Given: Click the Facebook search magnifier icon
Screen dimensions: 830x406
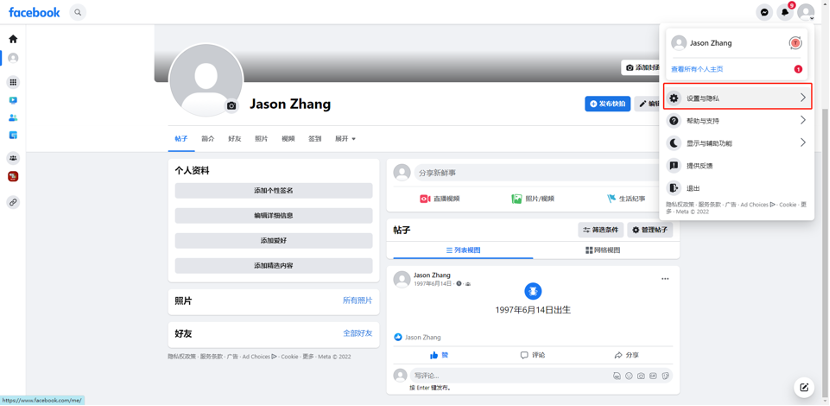Looking at the screenshot, I should click(x=78, y=12).
